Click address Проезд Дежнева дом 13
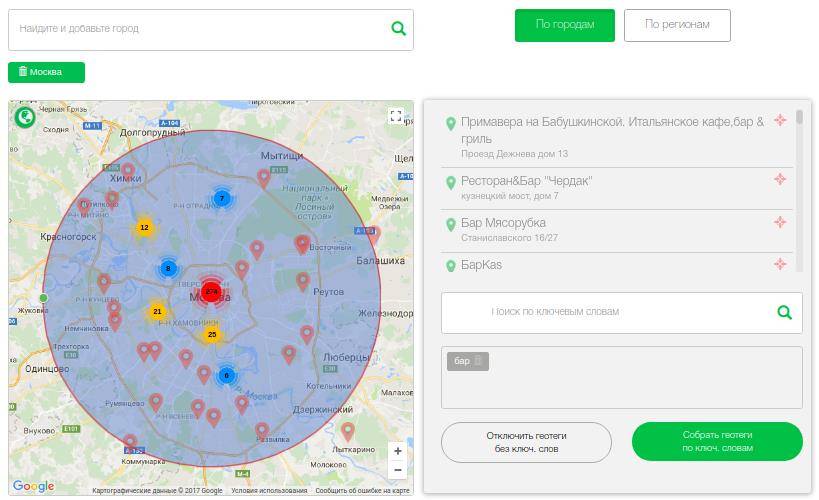 514,154
